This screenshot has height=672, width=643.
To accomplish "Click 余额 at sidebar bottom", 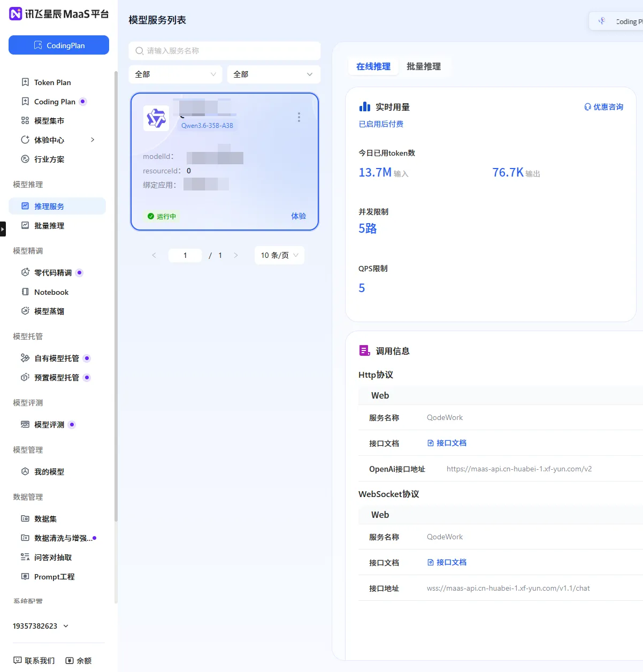I will point(79,661).
